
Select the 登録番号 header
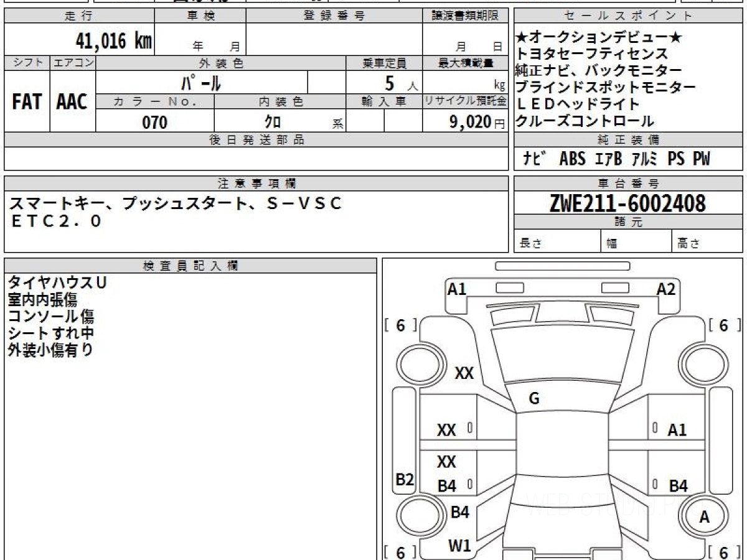334,16
